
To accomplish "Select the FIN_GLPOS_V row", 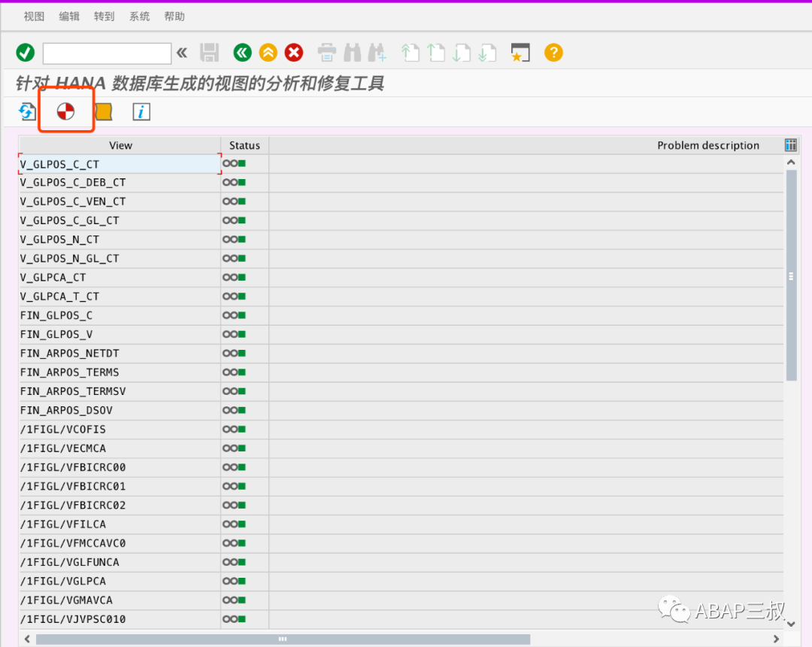I will 401,335.
